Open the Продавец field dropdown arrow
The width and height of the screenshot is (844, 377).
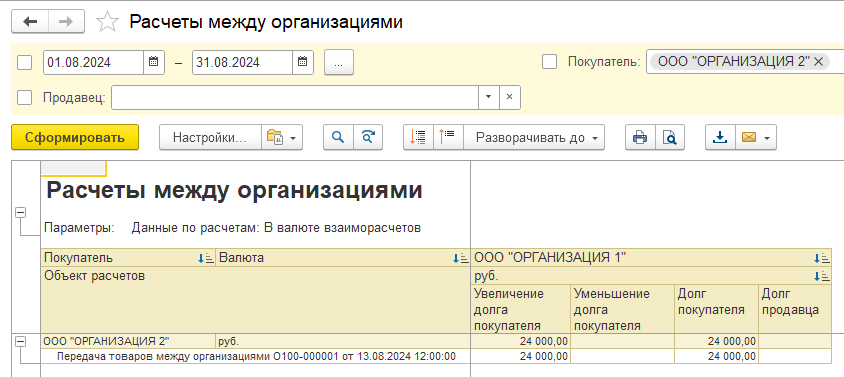point(489,97)
